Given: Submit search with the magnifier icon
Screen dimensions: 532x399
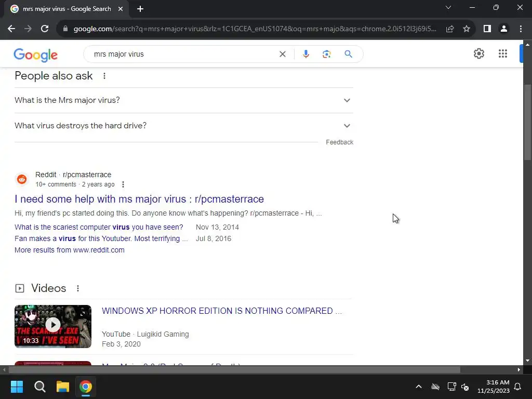Looking at the screenshot, I should 348,54.
